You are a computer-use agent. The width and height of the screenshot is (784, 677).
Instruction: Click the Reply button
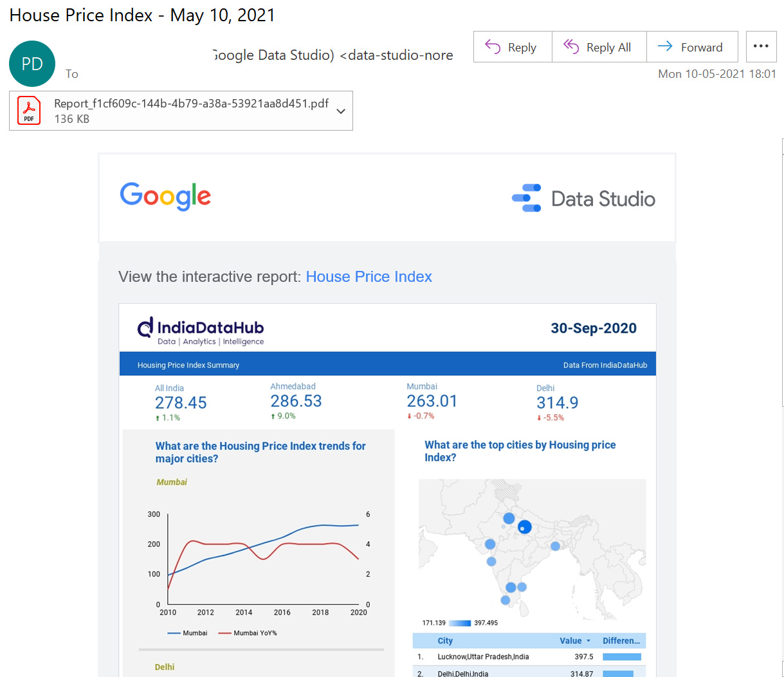tap(513, 47)
